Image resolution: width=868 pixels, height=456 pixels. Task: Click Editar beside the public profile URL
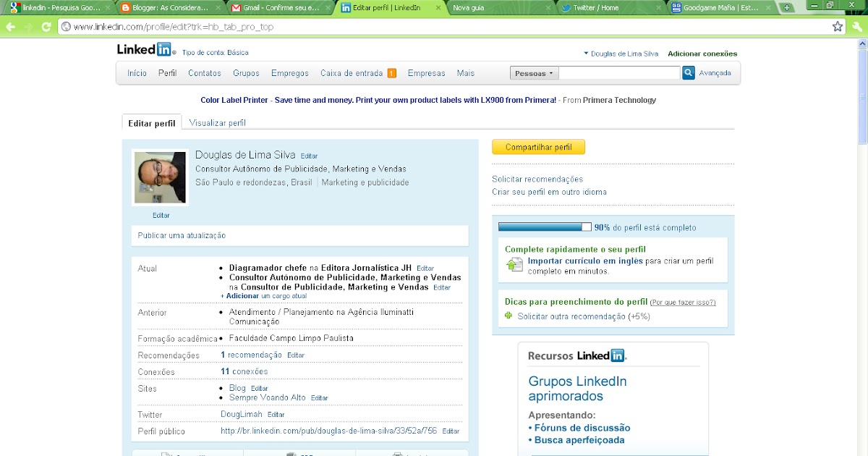[x=451, y=431]
